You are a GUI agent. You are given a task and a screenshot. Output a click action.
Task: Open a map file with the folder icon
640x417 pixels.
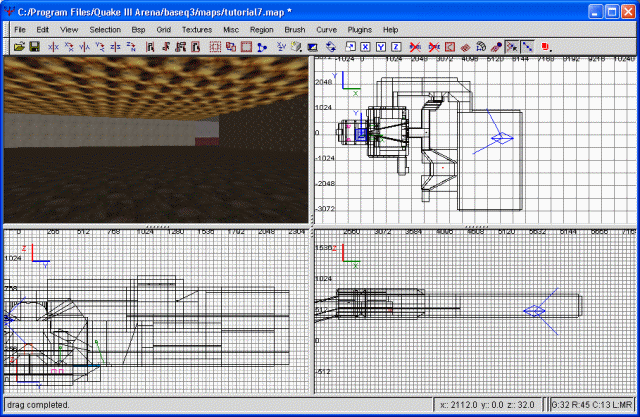(x=19, y=47)
